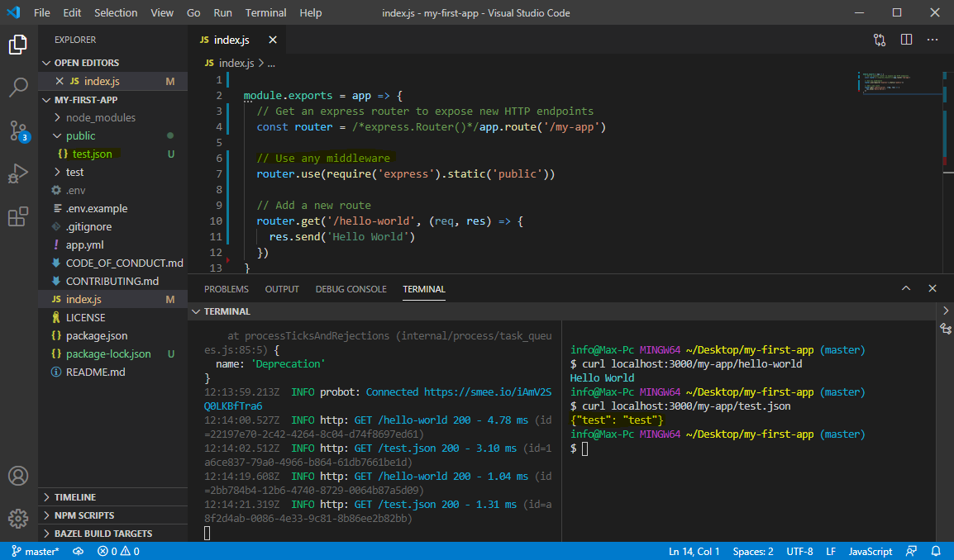This screenshot has width=954, height=560.
Task: Open the LICENSE file
Action: point(86,317)
